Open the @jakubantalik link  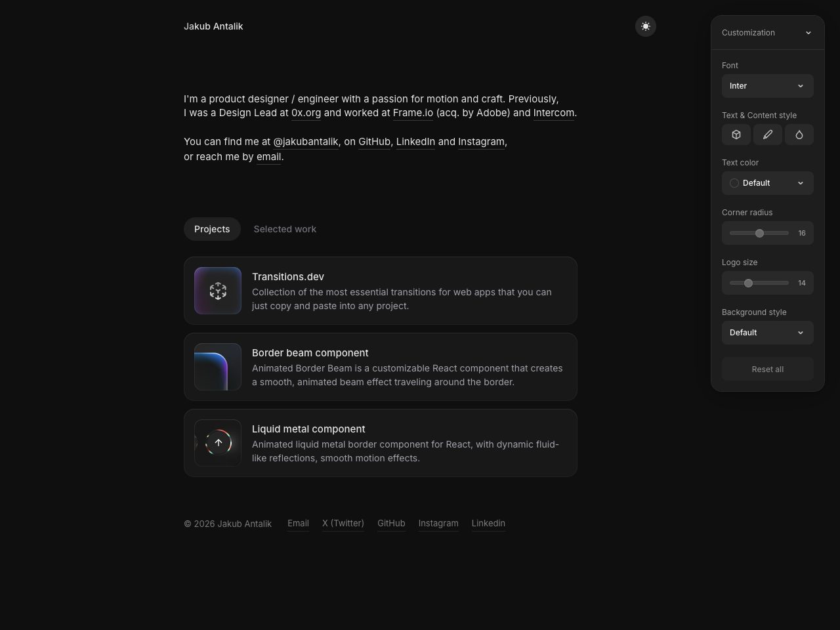click(x=306, y=142)
